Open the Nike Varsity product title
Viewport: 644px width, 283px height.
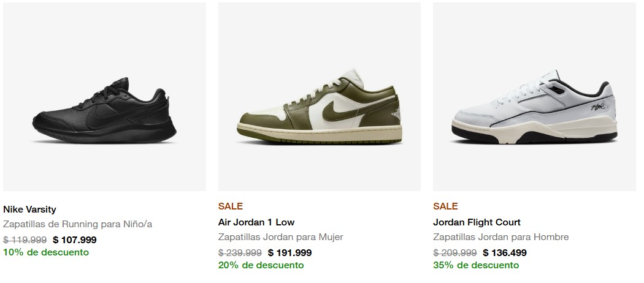coord(29,209)
